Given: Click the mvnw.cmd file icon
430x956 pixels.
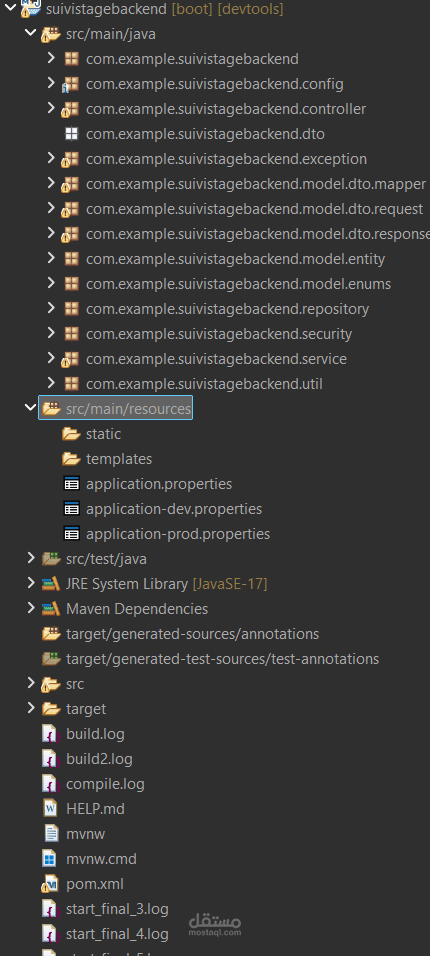Looking at the screenshot, I should coord(50,859).
